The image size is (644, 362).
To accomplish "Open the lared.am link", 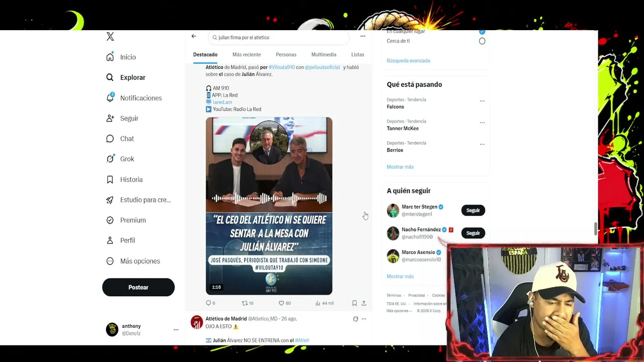I will [222, 102].
